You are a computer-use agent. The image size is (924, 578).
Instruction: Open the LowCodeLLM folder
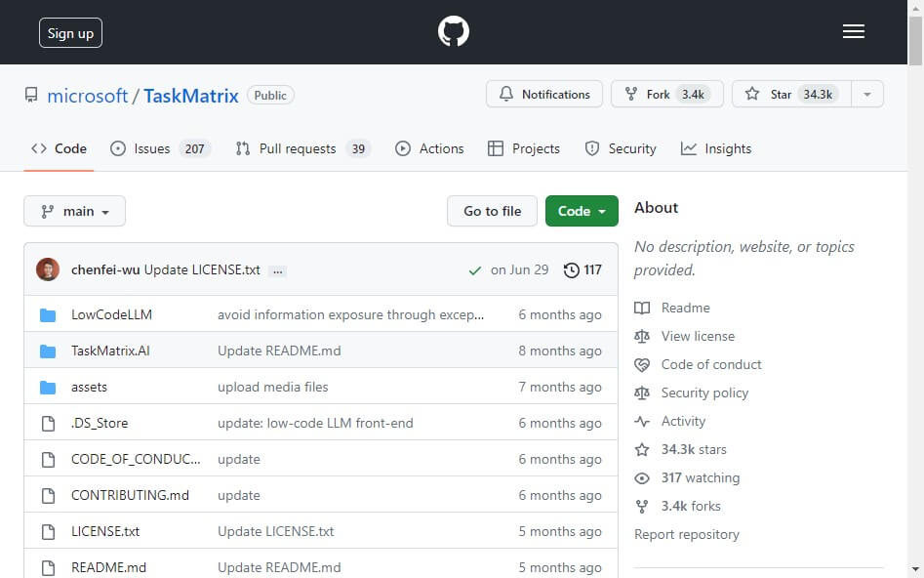click(x=111, y=315)
